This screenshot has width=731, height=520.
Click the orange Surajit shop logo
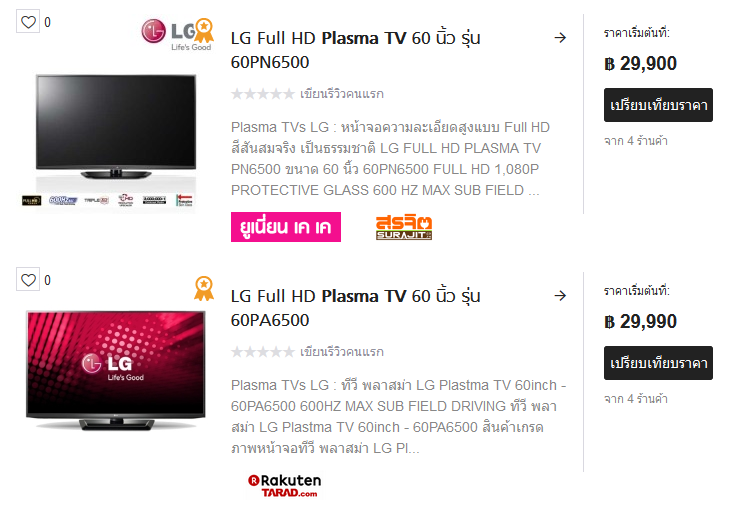(x=404, y=227)
